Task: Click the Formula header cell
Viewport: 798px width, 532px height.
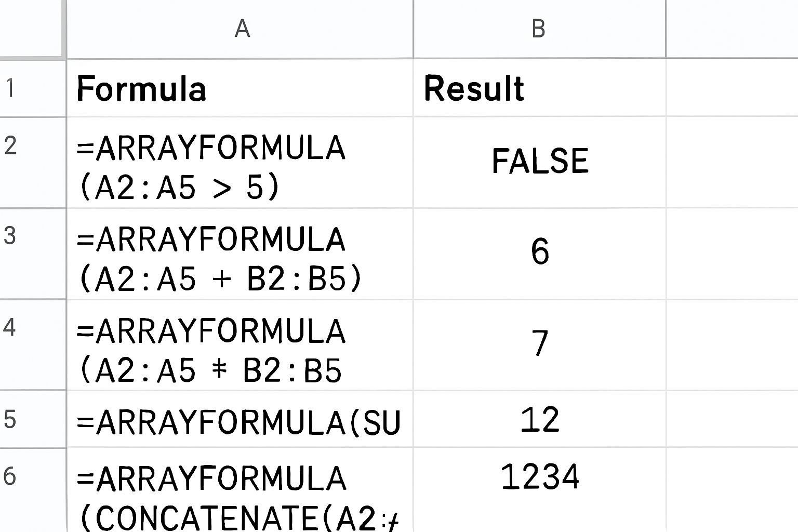Action: click(240, 88)
